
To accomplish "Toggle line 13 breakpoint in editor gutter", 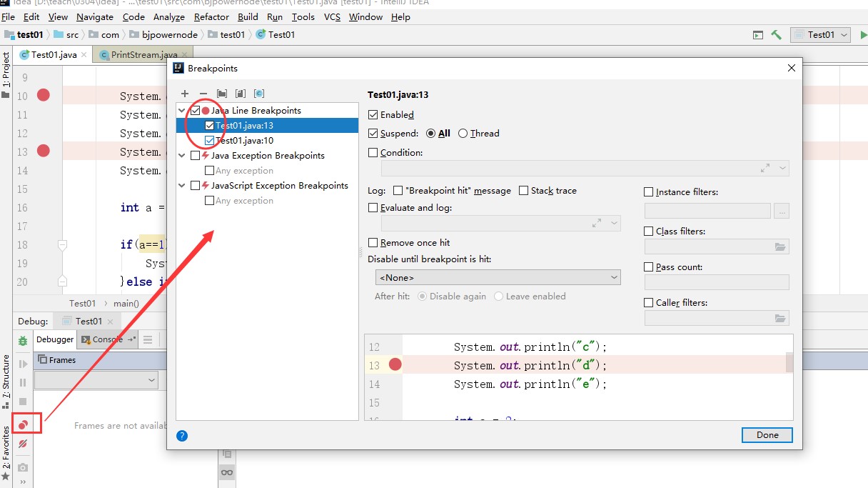I will (x=44, y=151).
